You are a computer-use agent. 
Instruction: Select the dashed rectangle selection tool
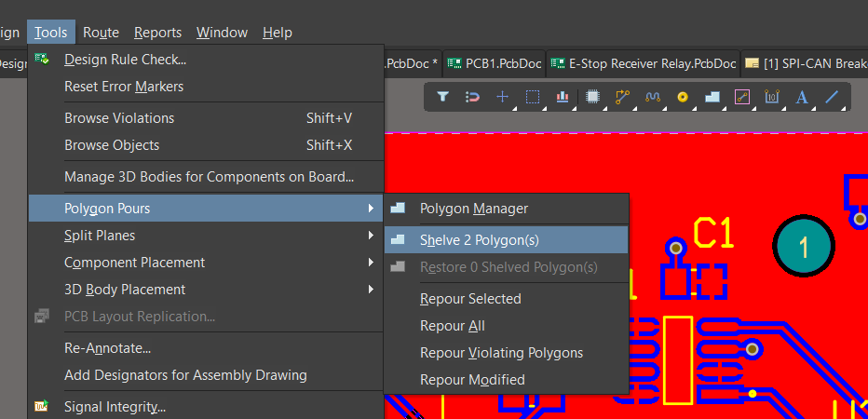click(x=533, y=97)
